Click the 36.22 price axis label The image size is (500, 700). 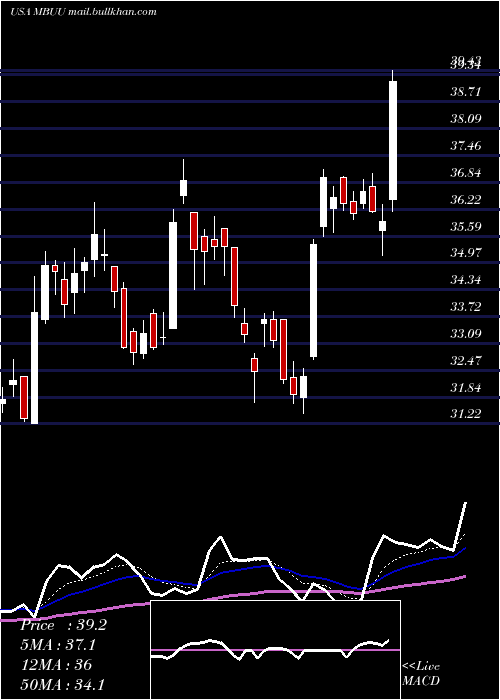pos(466,200)
